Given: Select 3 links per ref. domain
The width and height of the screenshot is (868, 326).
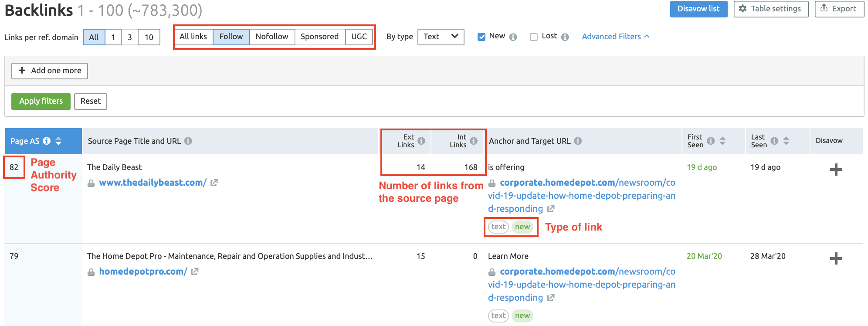Looking at the screenshot, I should 129,37.
